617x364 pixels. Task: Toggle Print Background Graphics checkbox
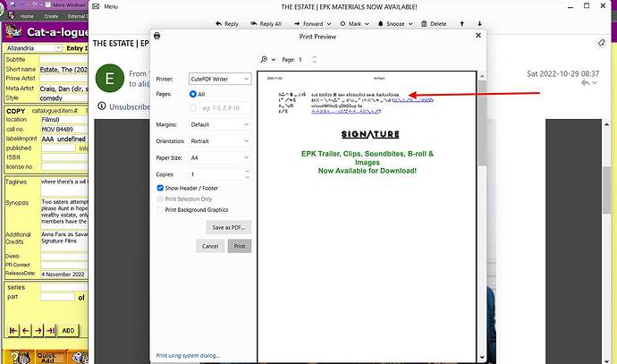tap(160, 210)
